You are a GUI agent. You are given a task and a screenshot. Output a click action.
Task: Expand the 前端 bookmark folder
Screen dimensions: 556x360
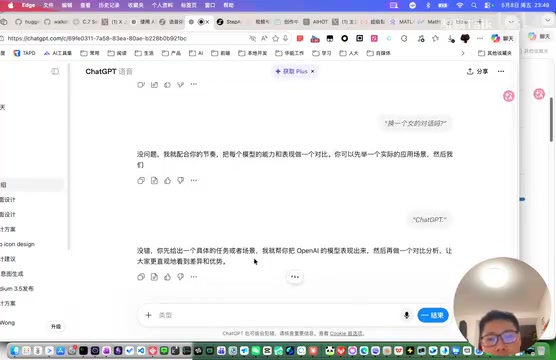(220, 53)
